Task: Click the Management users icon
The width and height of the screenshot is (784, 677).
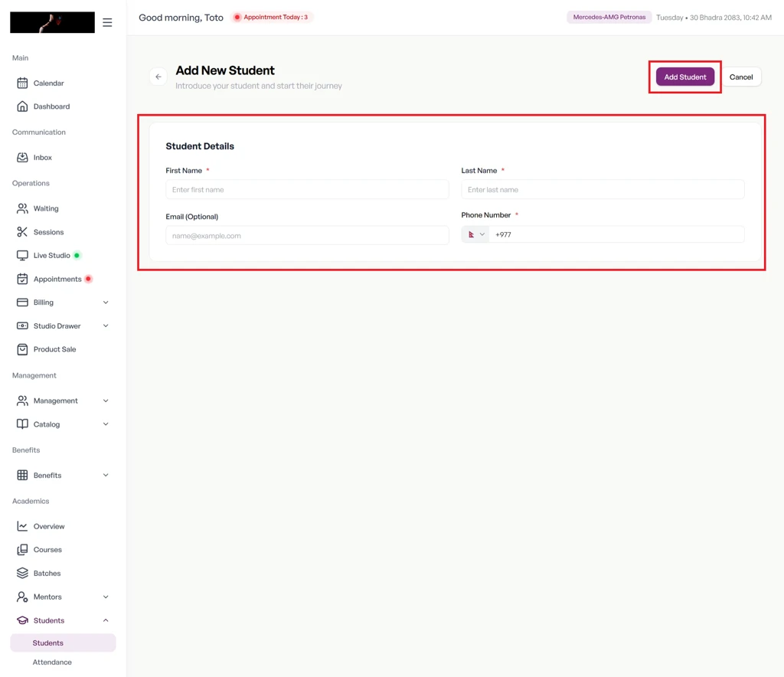Action: (22, 401)
